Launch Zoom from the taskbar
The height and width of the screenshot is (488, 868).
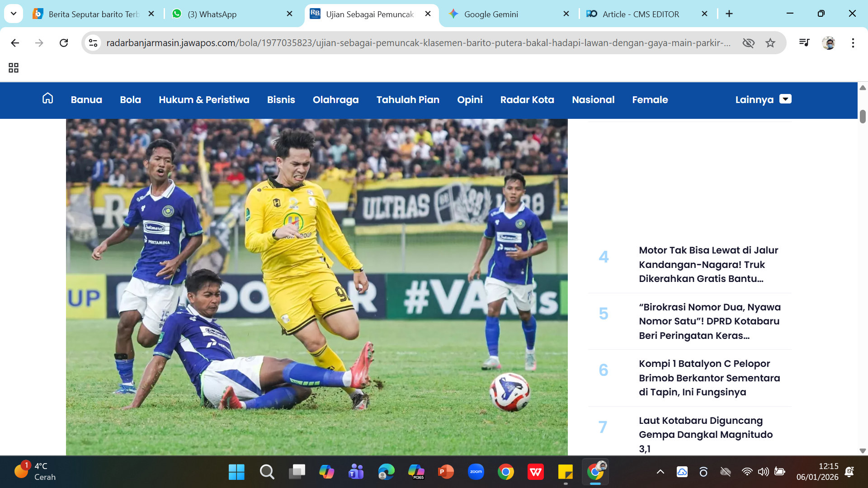click(x=476, y=472)
